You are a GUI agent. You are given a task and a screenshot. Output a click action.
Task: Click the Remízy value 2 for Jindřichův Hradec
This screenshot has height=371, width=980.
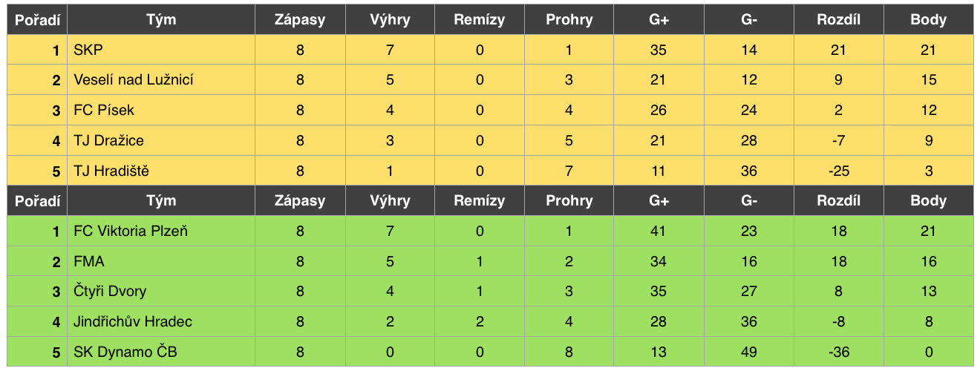tap(480, 322)
